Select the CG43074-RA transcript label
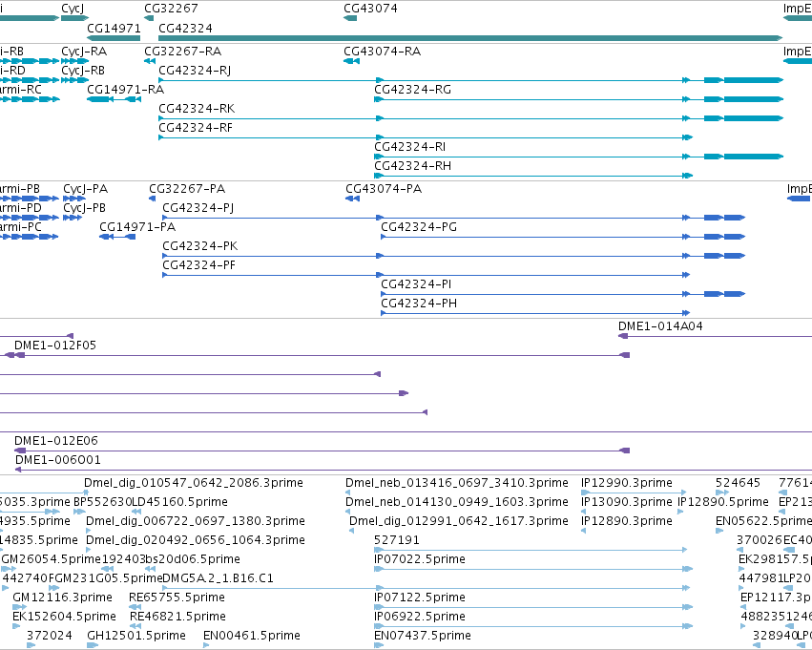 coord(383,52)
